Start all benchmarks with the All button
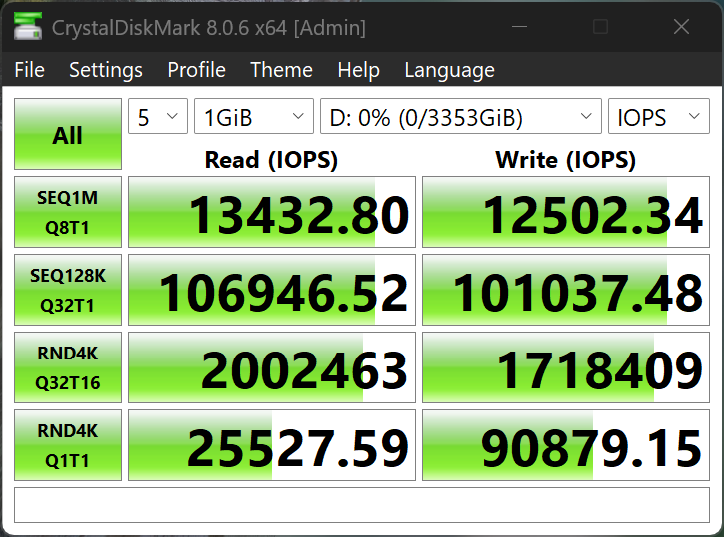The width and height of the screenshot is (724, 537). 68,134
